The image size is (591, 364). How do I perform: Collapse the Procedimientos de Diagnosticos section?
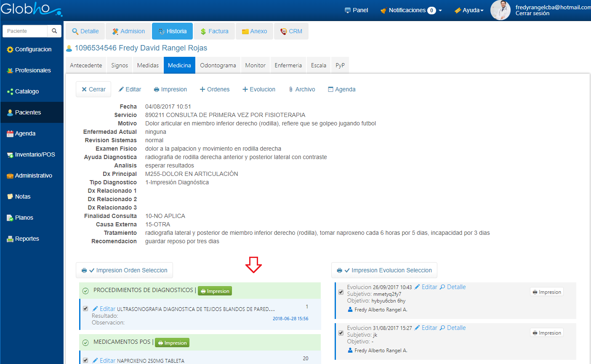[x=85, y=290]
